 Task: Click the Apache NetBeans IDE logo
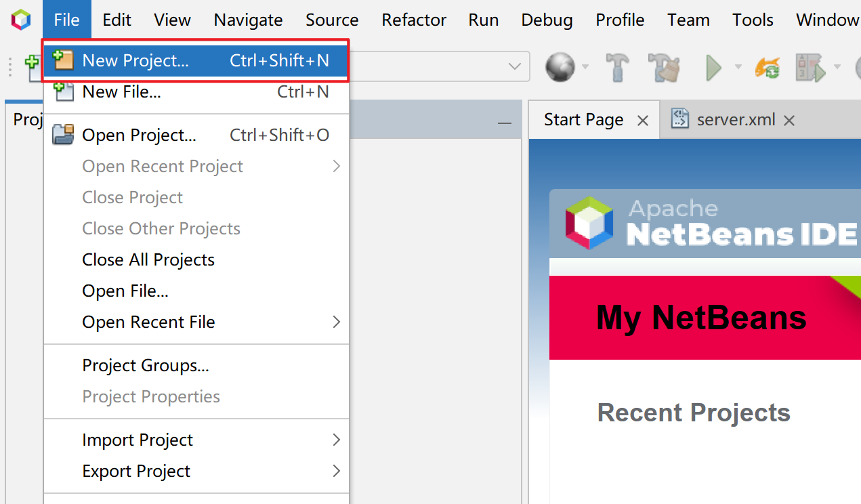tap(712, 223)
